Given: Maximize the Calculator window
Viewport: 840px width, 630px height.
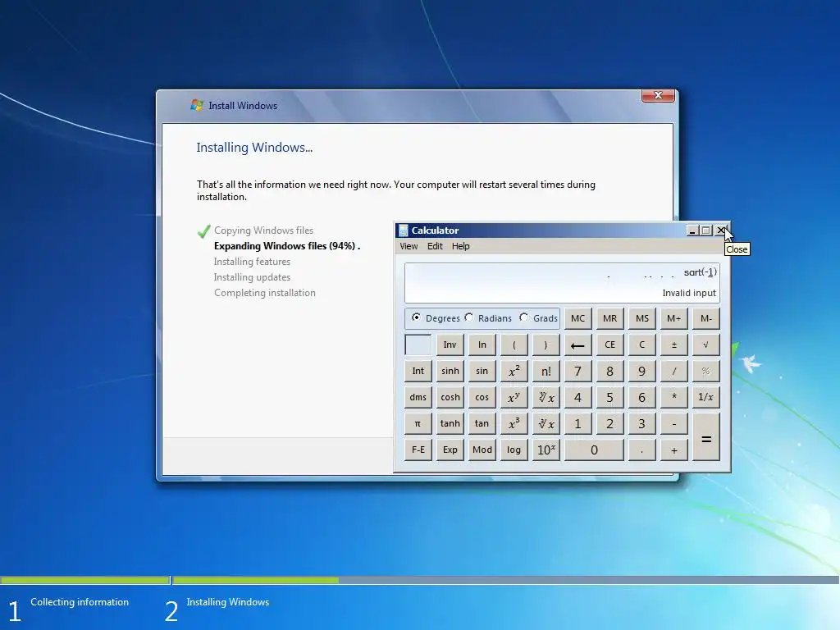Looking at the screenshot, I should [706, 231].
